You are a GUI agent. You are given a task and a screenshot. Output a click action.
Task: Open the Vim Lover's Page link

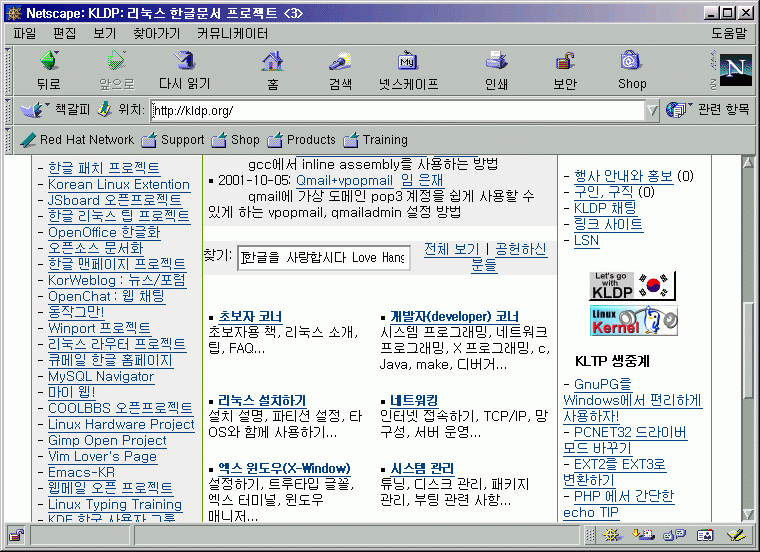[x=102, y=457]
